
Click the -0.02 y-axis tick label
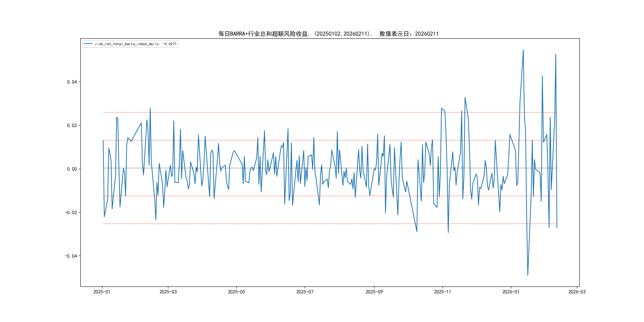click(x=71, y=212)
